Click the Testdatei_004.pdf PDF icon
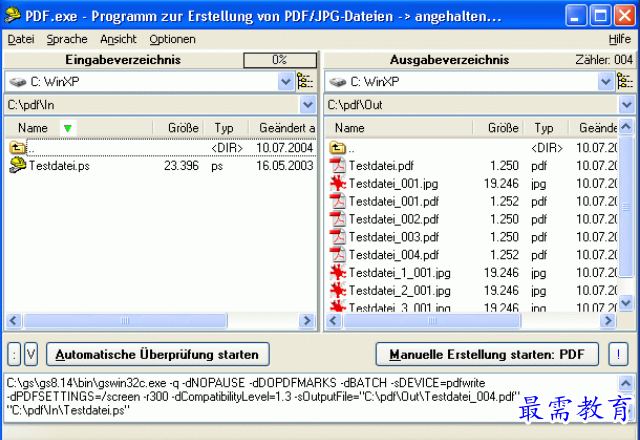640x440 pixels. (338, 254)
